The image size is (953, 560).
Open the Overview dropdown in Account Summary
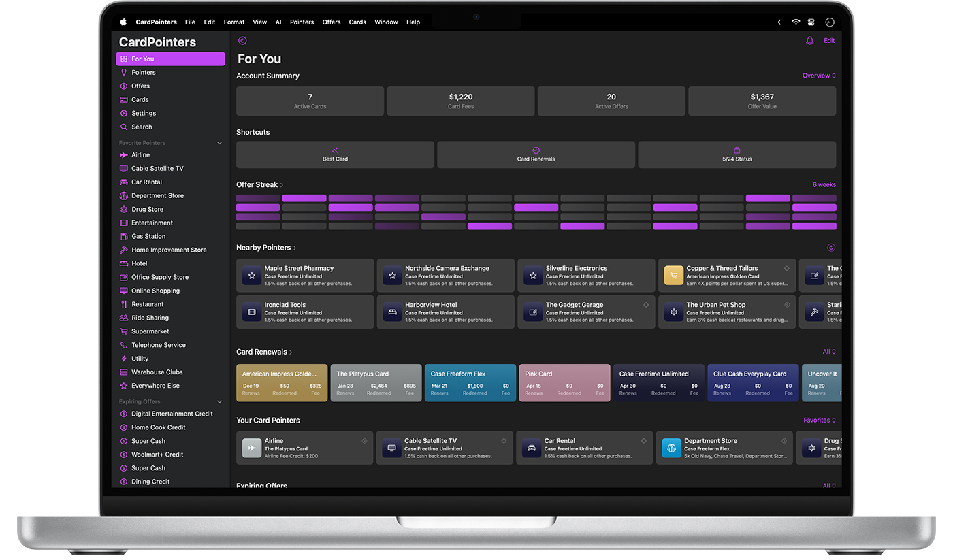pyautogui.click(x=819, y=76)
